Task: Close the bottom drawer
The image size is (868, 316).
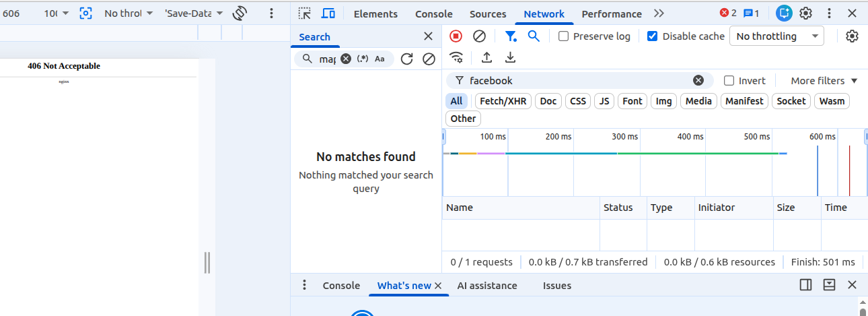Action: point(852,285)
